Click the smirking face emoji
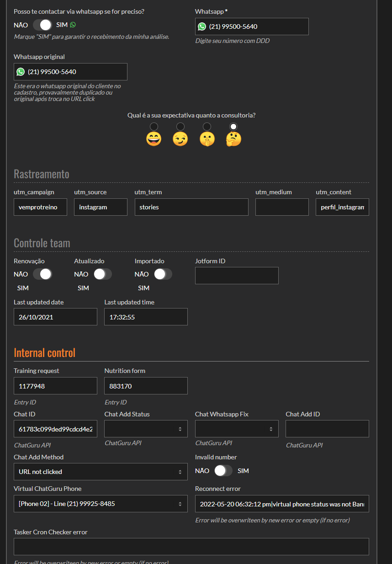This screenshot has height=564, width=392. click(180, 139)
